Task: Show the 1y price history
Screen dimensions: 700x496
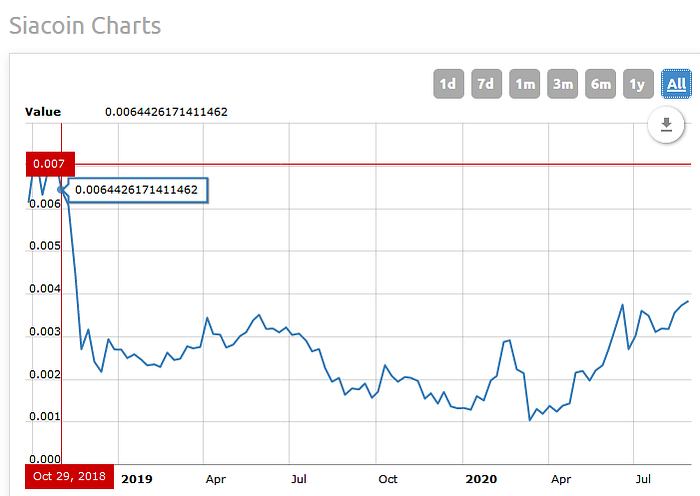Action: click(638, 84)
